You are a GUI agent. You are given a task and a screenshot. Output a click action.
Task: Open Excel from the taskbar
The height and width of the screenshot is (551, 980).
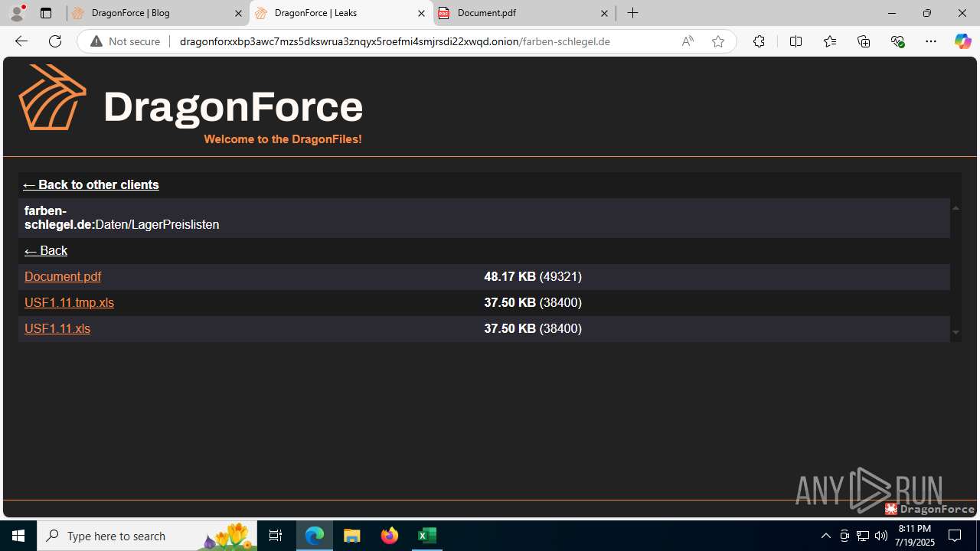click(427, 536)
